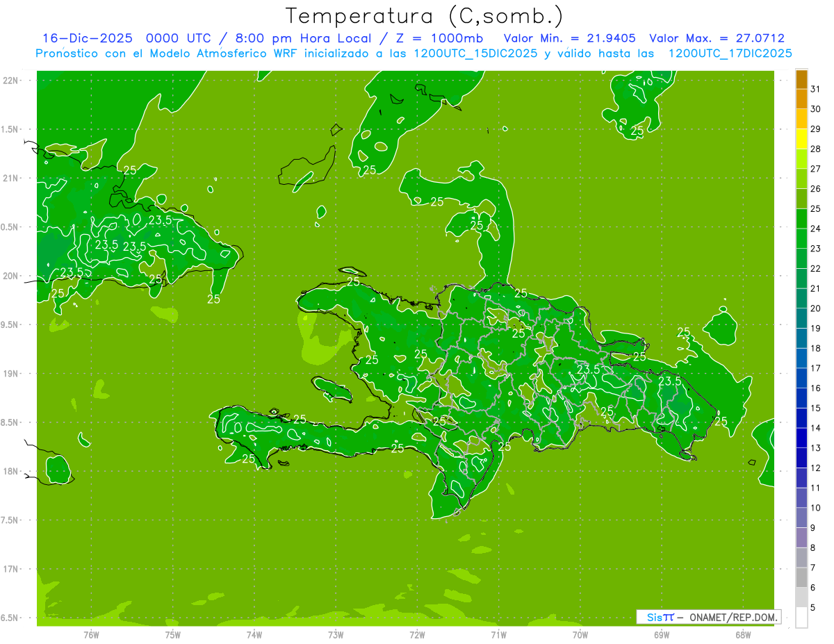Click the color bar label 28

click(x=815, y=149)
